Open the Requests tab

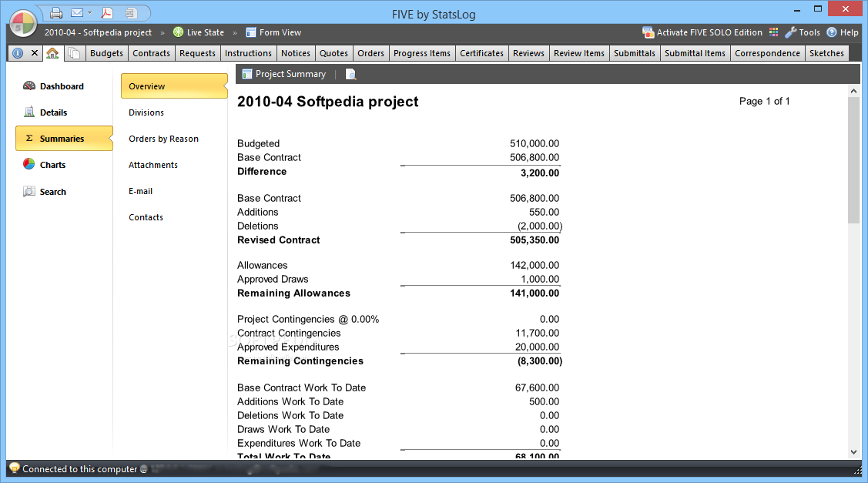pos(197,53)
